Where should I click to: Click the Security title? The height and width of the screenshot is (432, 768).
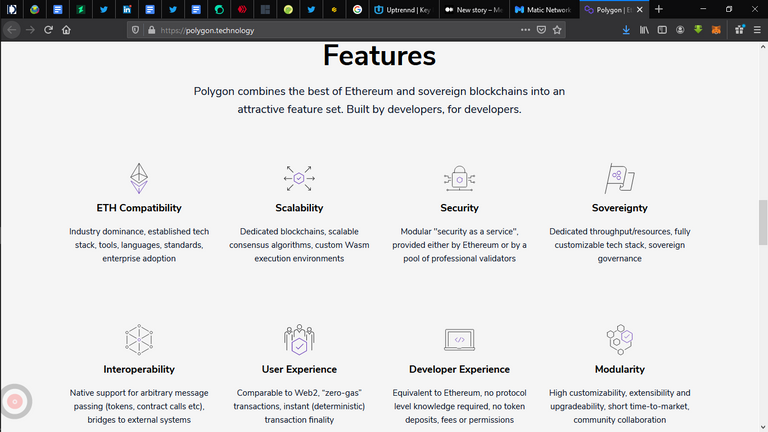click(x=459, y=208)
